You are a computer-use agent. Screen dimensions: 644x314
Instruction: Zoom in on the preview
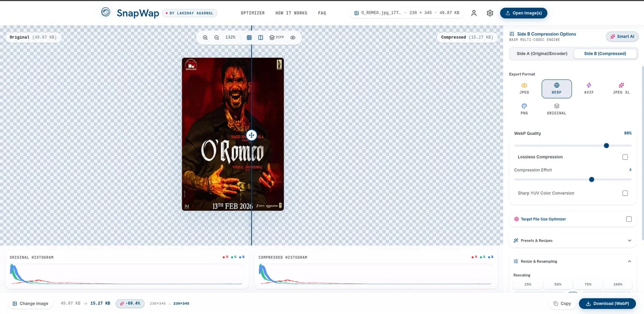[205, 37]
